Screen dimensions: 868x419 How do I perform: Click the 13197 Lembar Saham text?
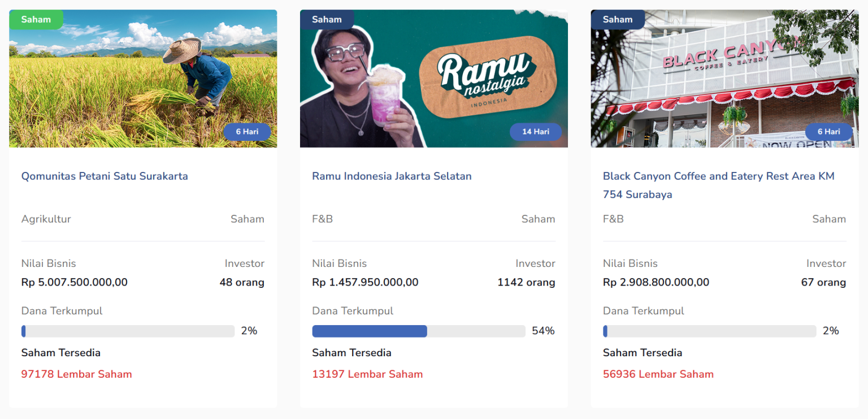point(367,374)
